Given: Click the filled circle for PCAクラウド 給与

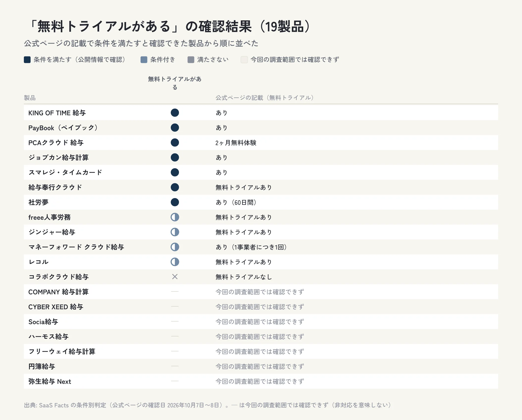Looking at the screenshot, I should [x=175, y=142].
